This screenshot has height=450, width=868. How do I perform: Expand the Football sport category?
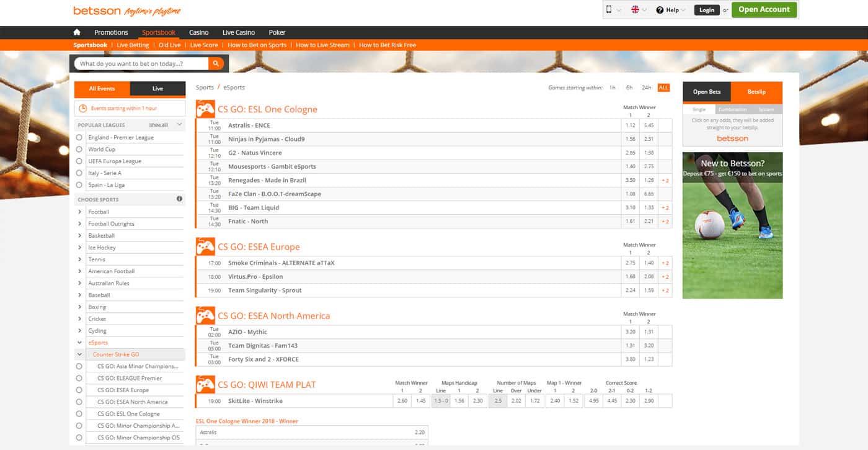[x=79, y=212]
